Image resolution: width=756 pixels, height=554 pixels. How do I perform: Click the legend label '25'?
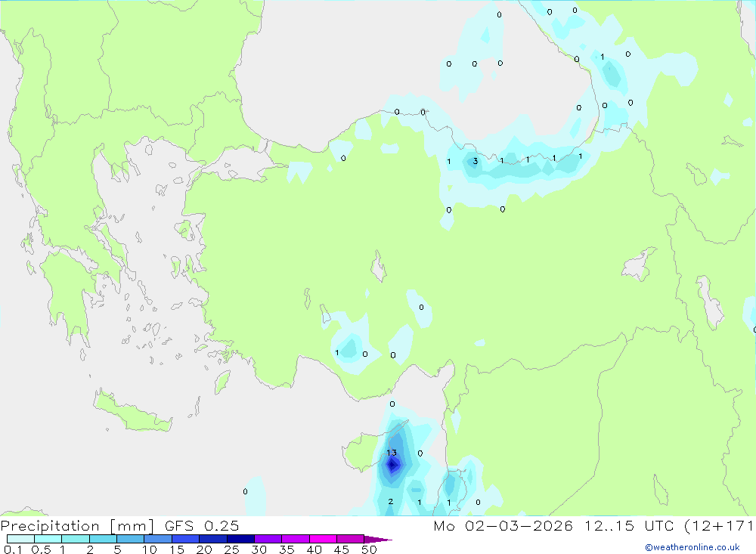point(232,549)
